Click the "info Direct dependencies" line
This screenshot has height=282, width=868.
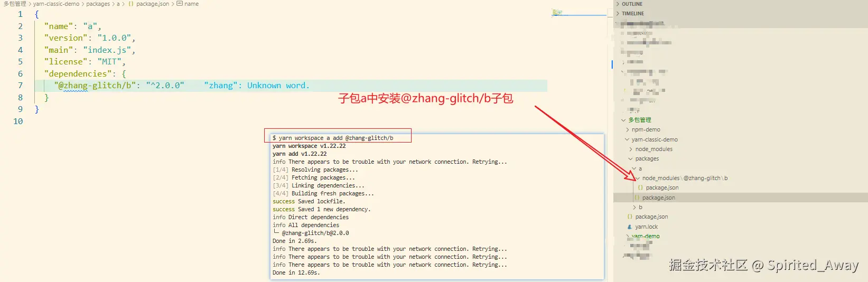pos(310,217)
